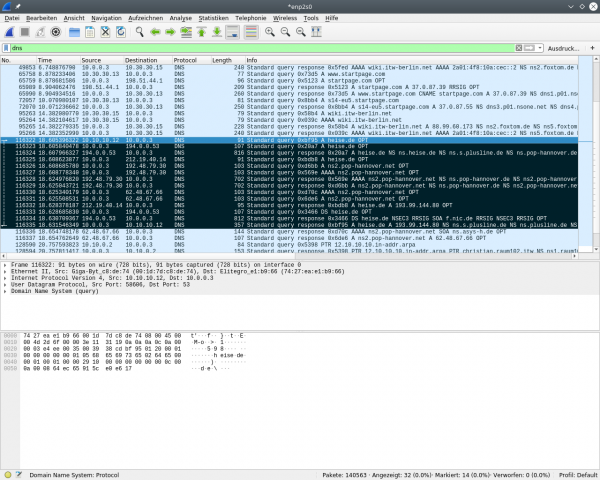Image resolution: width=600 pixels, height=480 pixels.
Task: Zoom in on packet list text
Action: pos(269,31)
